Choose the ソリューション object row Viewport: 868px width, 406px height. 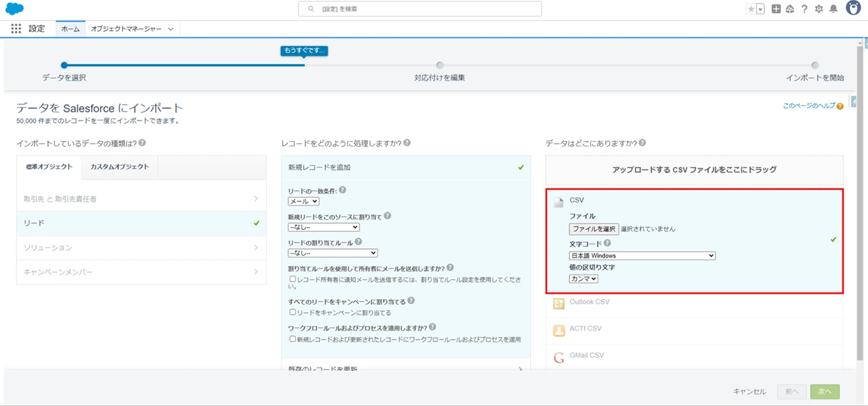pos(142,248)
